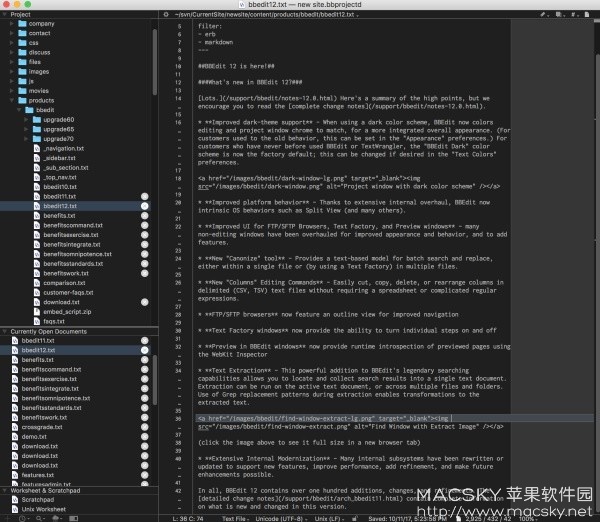Screen dimensions: 600x522
Task: Close bbedit11.txt in Currently Open Documents
Action: click(145, 341)
